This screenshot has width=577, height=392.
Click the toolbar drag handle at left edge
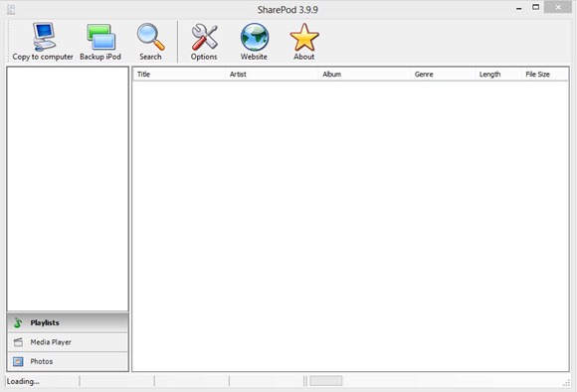8,42
